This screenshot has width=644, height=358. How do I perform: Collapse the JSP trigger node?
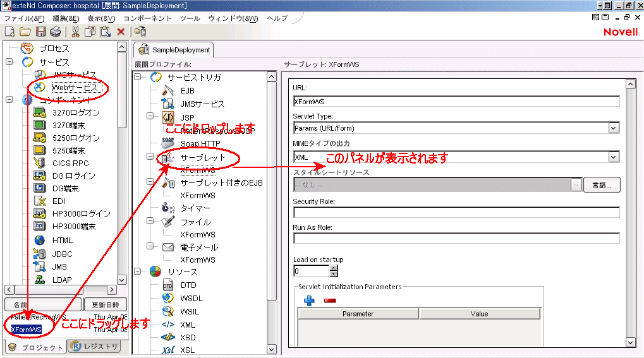tap(150, 117)
